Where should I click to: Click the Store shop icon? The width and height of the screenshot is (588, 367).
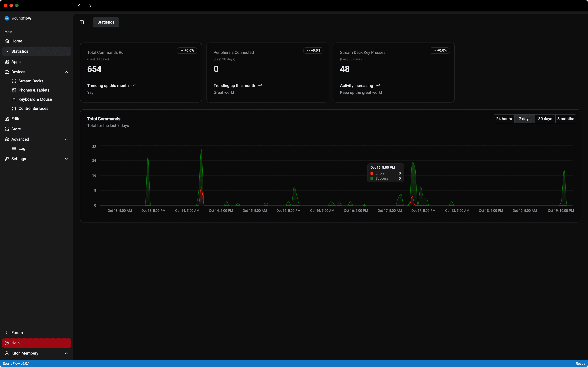7,129
